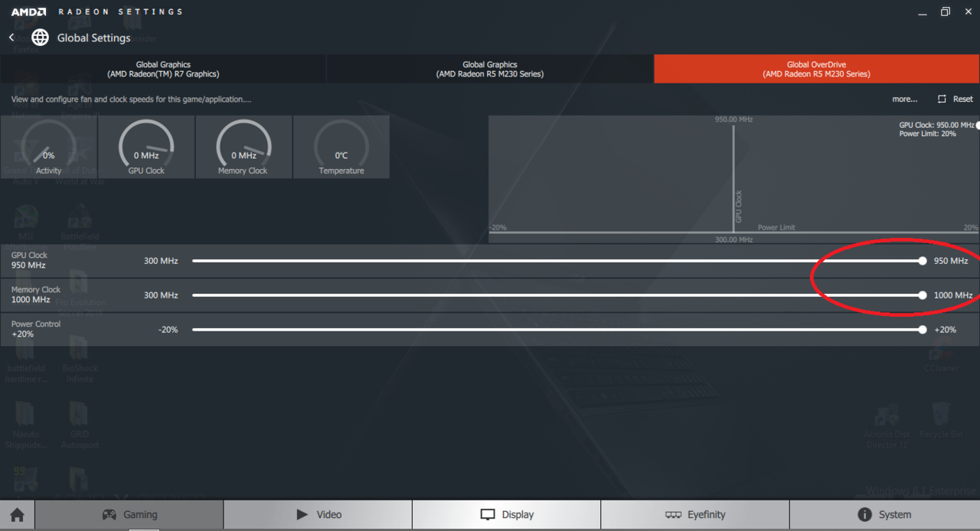Click the Reset square icon
The width and height of the screenshot is (980, 531).
(942, 99)
